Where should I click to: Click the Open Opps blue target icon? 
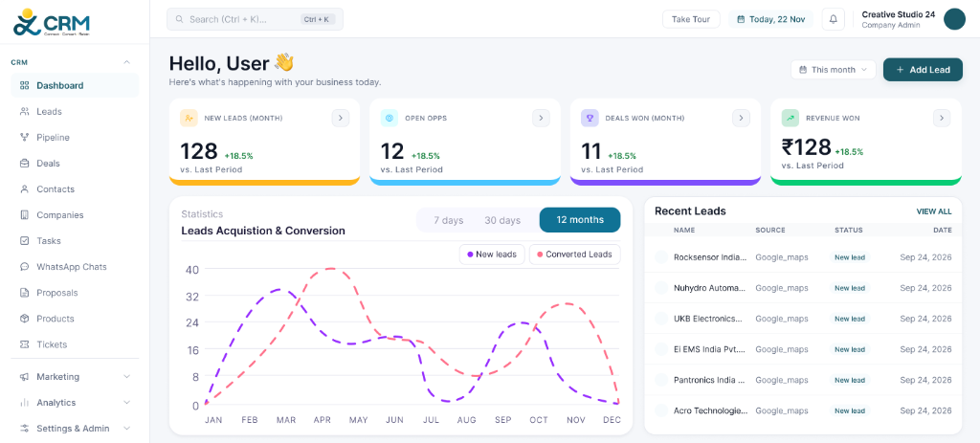click(390, 118)
